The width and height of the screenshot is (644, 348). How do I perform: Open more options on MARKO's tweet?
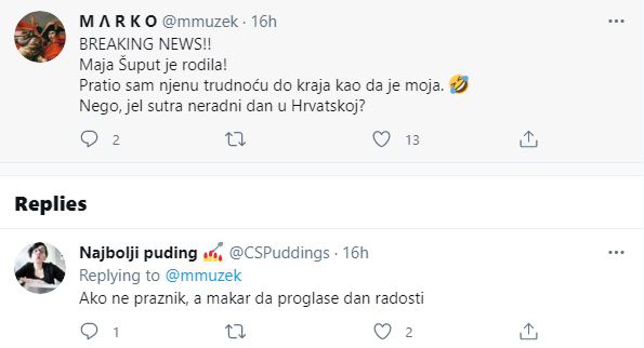(x=616, y=21)
